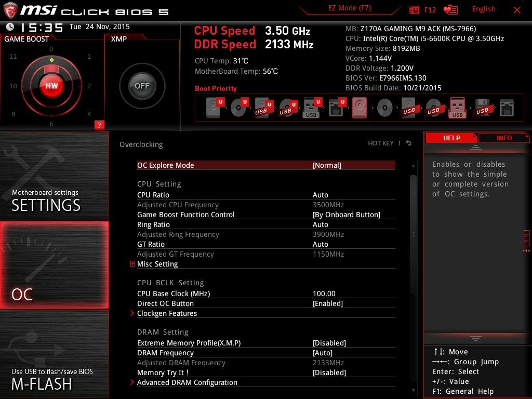Edit CPU Base Clock 100.00 field
The width and height of the screenshot is (532, 399).
(x=324, y=294)
